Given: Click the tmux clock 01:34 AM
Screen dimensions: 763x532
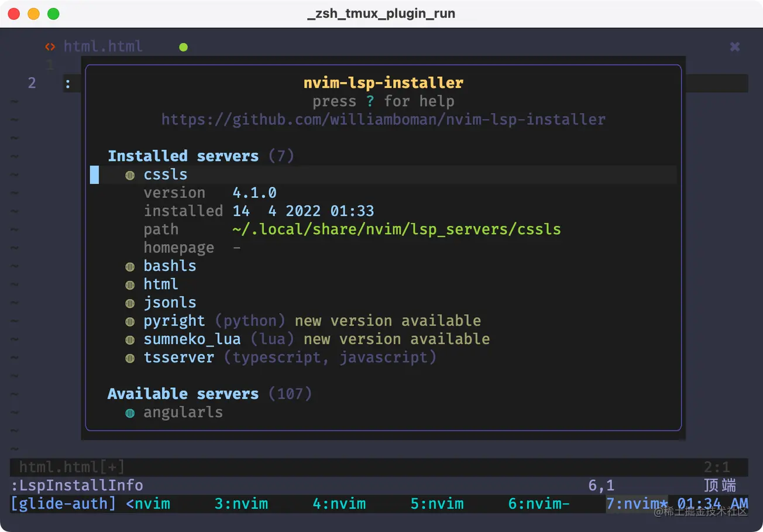Looking at the screenshot, I should 712,503.
